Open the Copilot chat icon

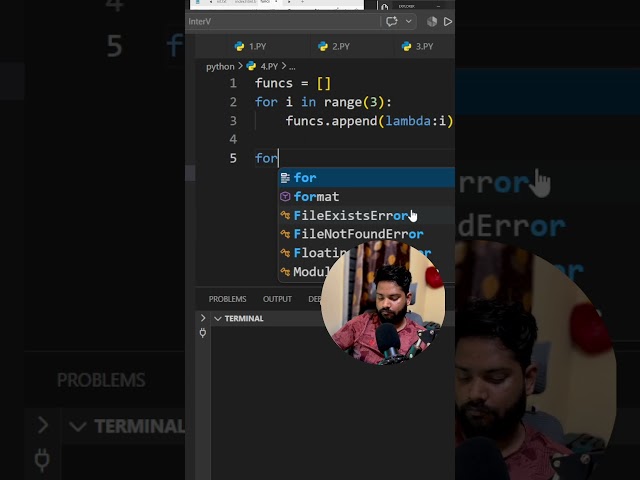392,21
